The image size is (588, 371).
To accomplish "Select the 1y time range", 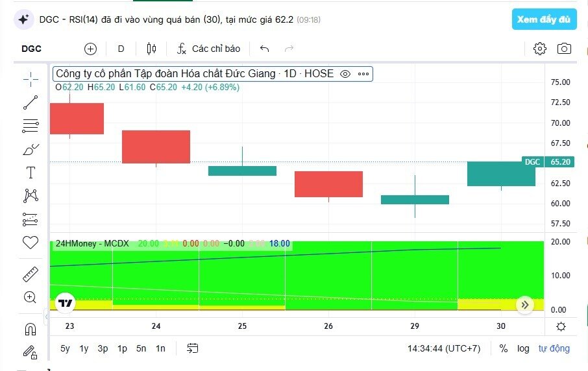I will [84, 348].
